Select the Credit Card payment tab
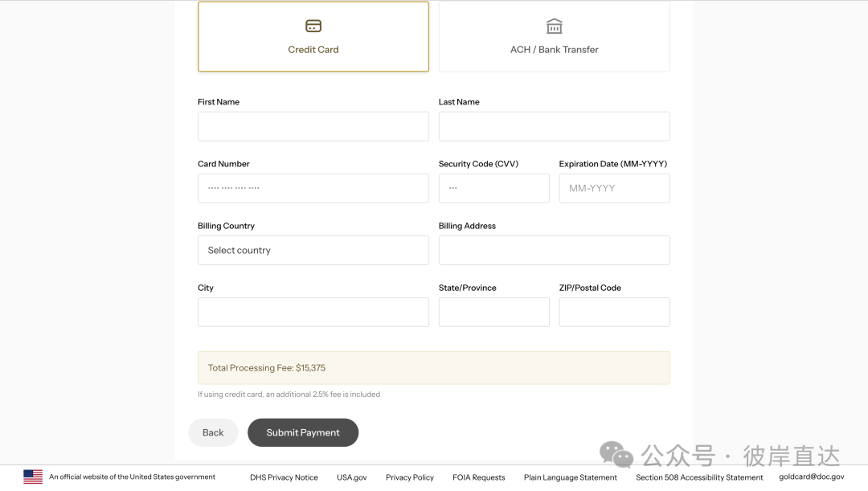 [313, 36]
